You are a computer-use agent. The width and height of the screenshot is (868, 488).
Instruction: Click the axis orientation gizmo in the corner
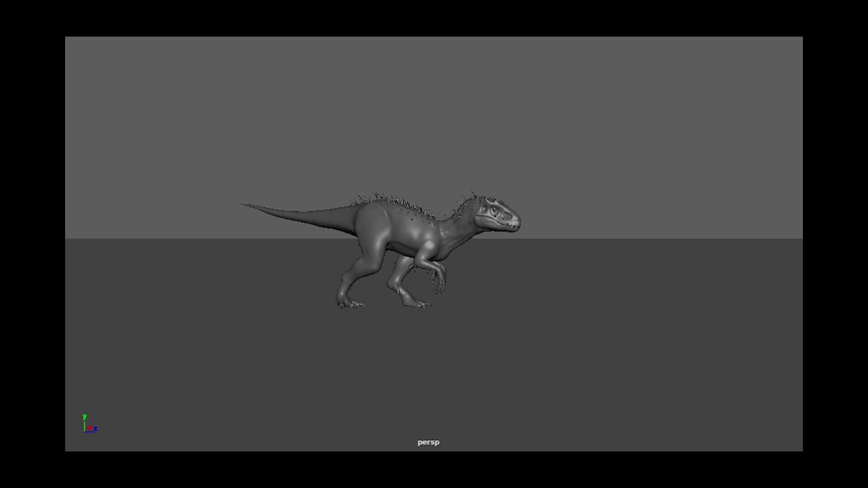(89, 422)
